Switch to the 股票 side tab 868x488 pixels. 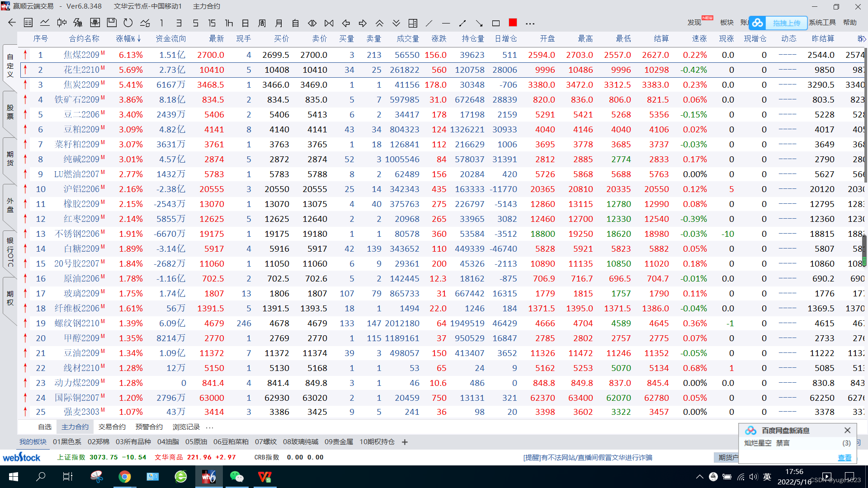pyautogui.click(x=10, y=112)
